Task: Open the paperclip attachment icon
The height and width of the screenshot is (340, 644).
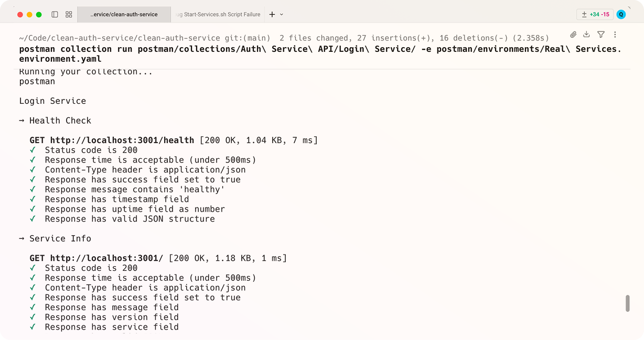Action: point(573,35)
